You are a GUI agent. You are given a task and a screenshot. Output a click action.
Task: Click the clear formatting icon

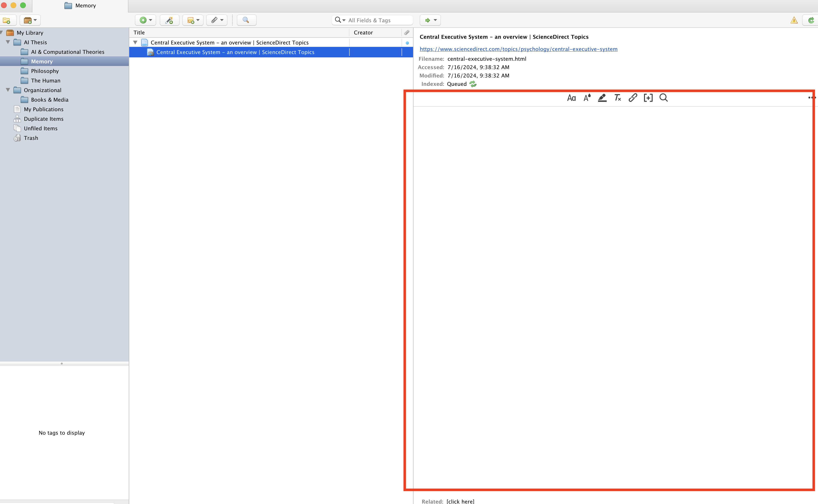tap(617, 98)
